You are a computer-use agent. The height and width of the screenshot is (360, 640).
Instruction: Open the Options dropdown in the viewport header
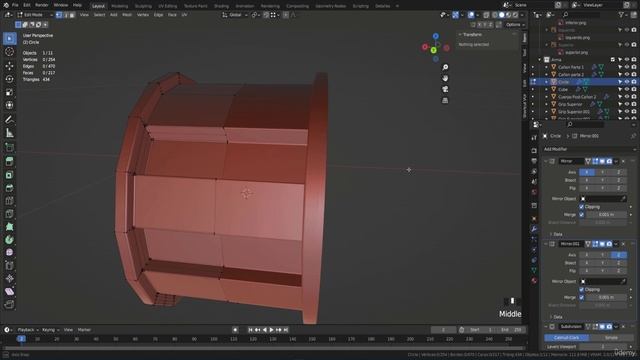[x=515, y=25]
